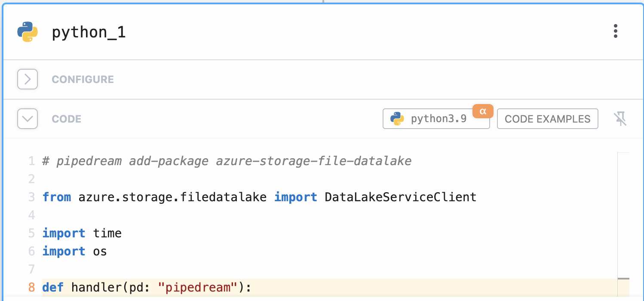Click the python_1 step name
This screenshot has width=644, height=301.
click(x=89, y=32)
